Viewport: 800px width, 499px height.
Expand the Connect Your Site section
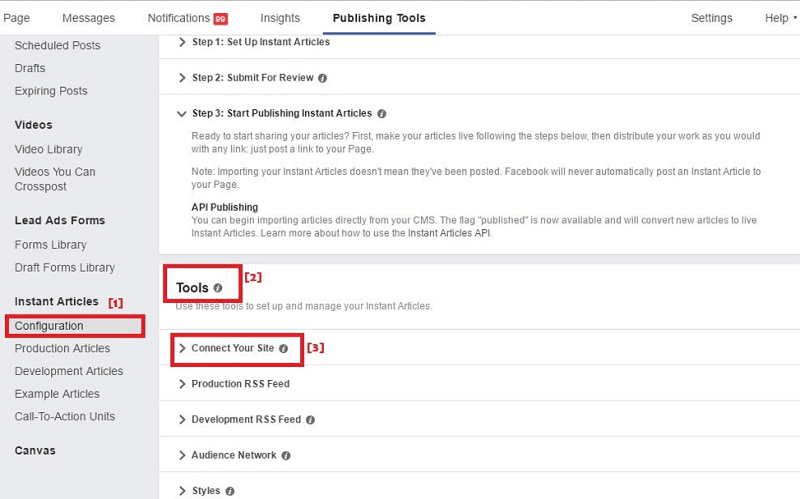pyautogui.click(x=232, y=349)
